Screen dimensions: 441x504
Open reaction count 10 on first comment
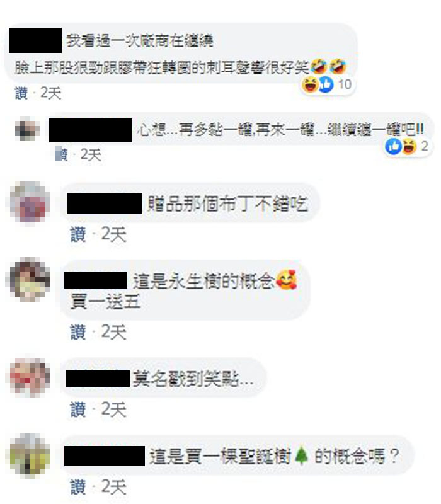[345, 84]
